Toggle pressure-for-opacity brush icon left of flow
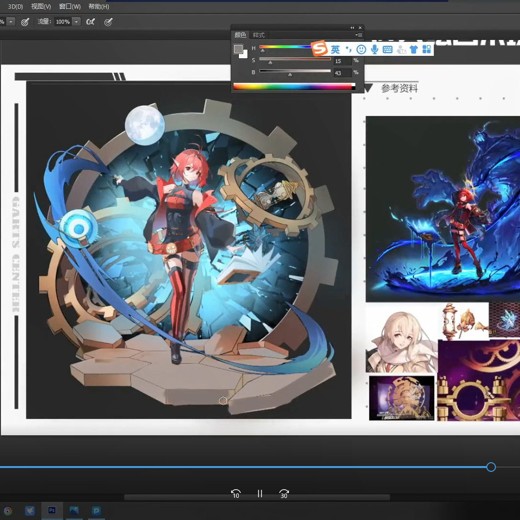Viewport: 520px width, 520px height. click(25, 22)
